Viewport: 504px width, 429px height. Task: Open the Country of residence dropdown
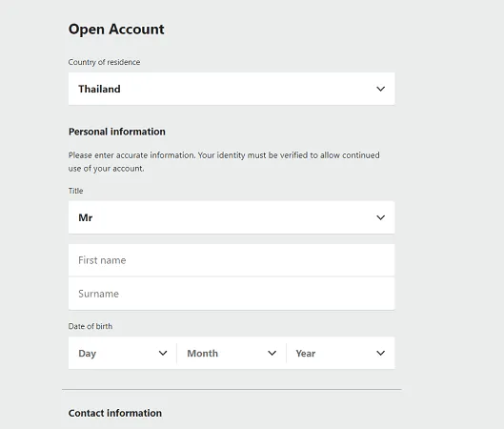232,89
